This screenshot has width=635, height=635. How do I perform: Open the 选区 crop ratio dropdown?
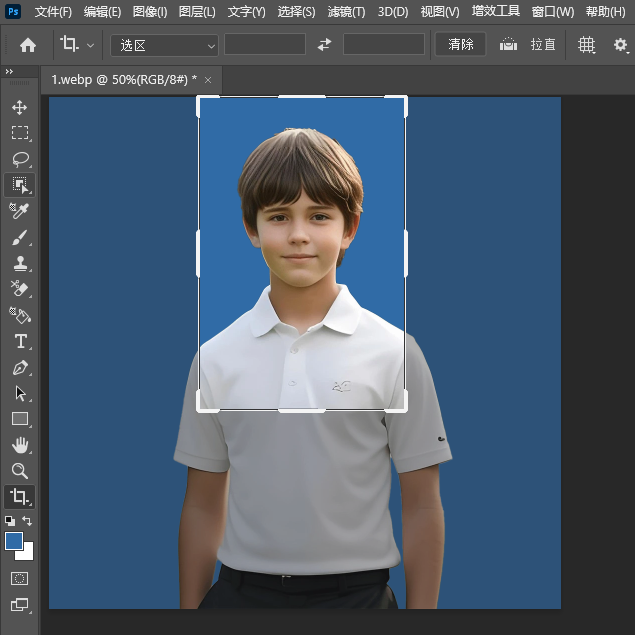[x=164, y=45]
